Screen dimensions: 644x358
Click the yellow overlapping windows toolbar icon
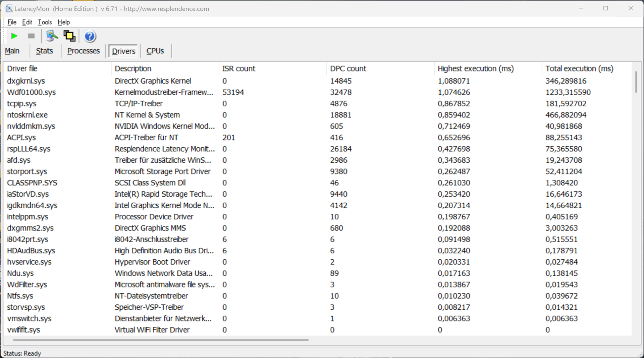[x=69, y=36]
